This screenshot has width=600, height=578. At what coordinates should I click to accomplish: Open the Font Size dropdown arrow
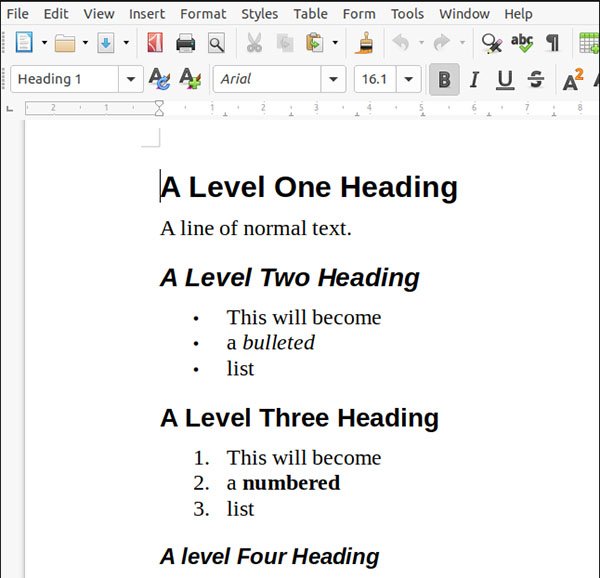coord(409,79)
